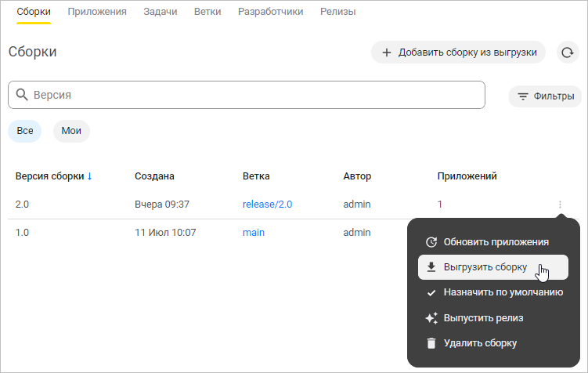Click the refresh builds list icon

pos(567,53)
